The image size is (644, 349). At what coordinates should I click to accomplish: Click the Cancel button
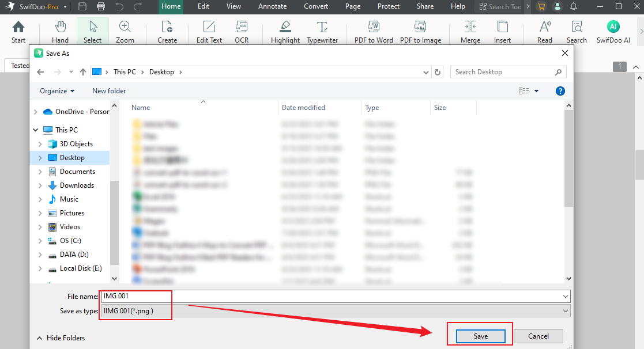(x=538, y=336)
